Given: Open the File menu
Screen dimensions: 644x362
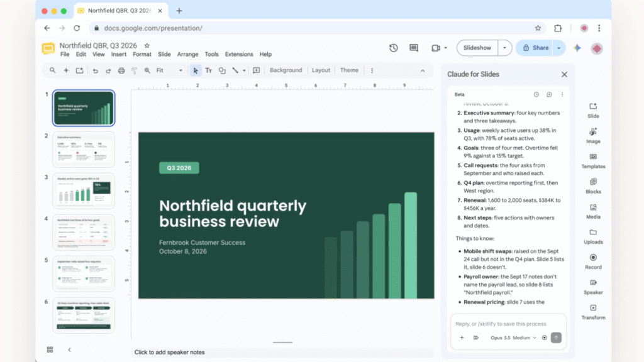Looking at the screenshot, I should pyautogui.click(x=65, y=54).
